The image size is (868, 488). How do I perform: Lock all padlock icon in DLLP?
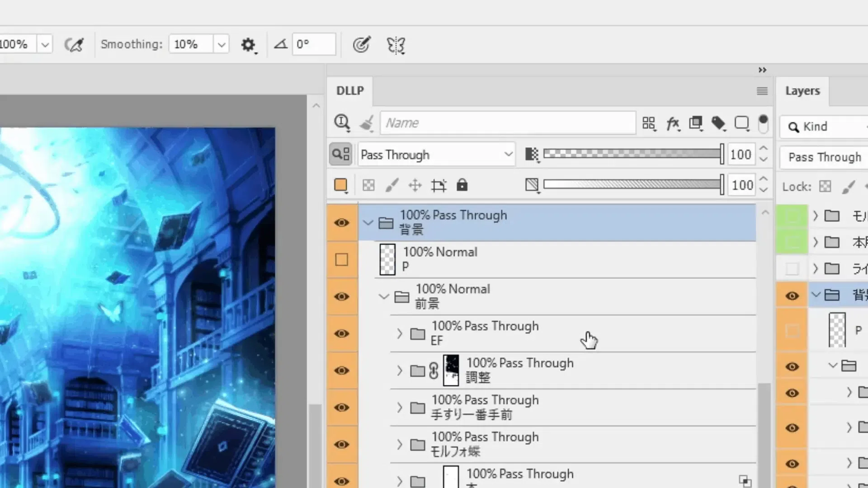click(x=462, y=185)
